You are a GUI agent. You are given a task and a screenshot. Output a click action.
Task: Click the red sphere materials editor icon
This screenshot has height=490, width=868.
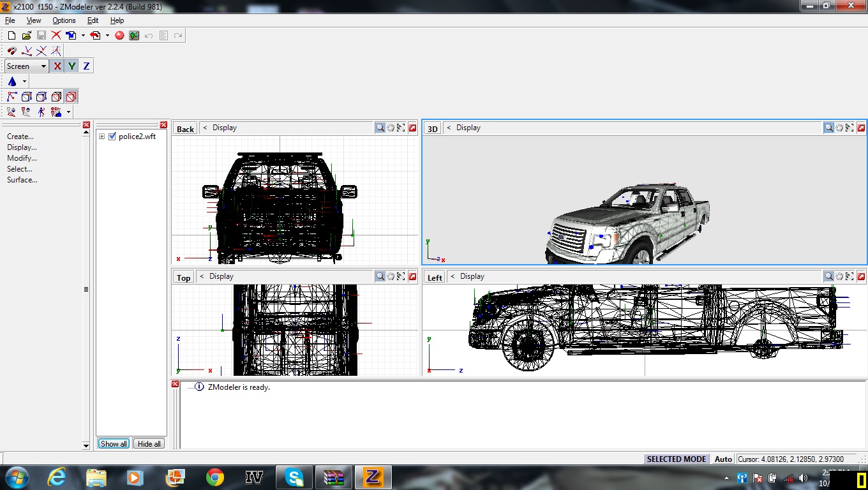pos(119,36)
